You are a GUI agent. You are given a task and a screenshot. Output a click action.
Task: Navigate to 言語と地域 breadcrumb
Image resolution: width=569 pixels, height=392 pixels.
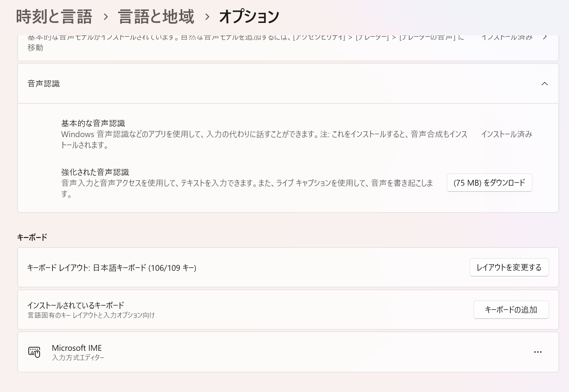(x=156, y=17)
